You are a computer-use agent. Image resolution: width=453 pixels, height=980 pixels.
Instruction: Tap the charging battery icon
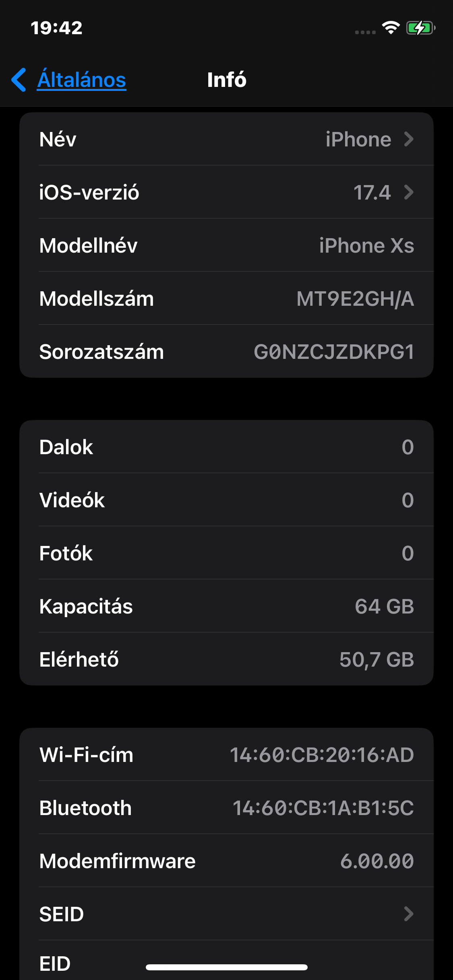(420, 28)
